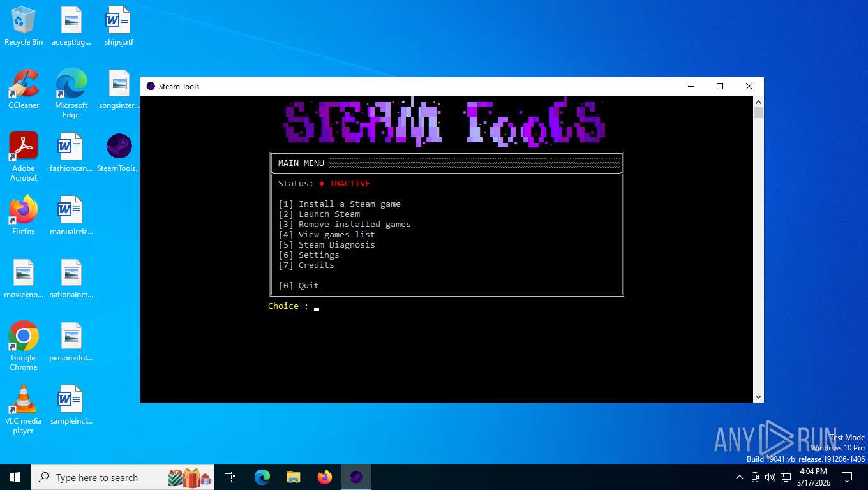Click the console scrollbar up arrow
The width and height of the screenshot is (868, 490).
pos(758,102)
